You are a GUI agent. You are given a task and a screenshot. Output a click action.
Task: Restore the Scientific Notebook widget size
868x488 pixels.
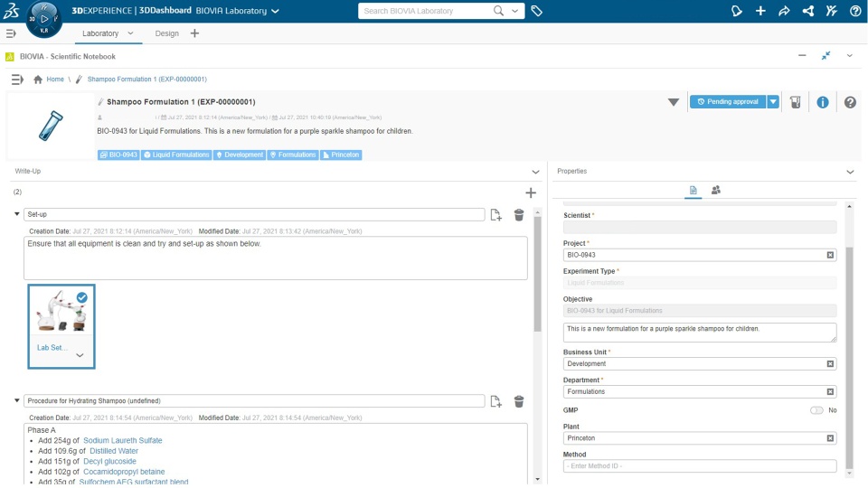(x=826, y=55)
